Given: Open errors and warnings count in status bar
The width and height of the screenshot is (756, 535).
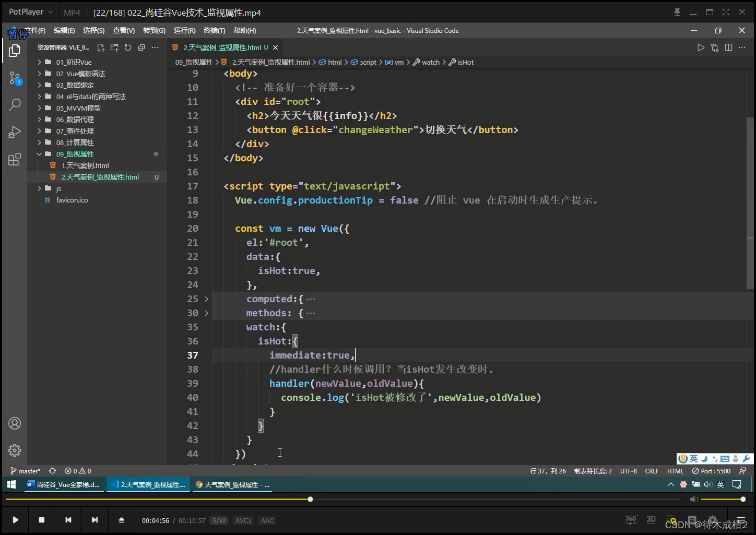Looking at the screenshot, I should [x=78, y=471].
